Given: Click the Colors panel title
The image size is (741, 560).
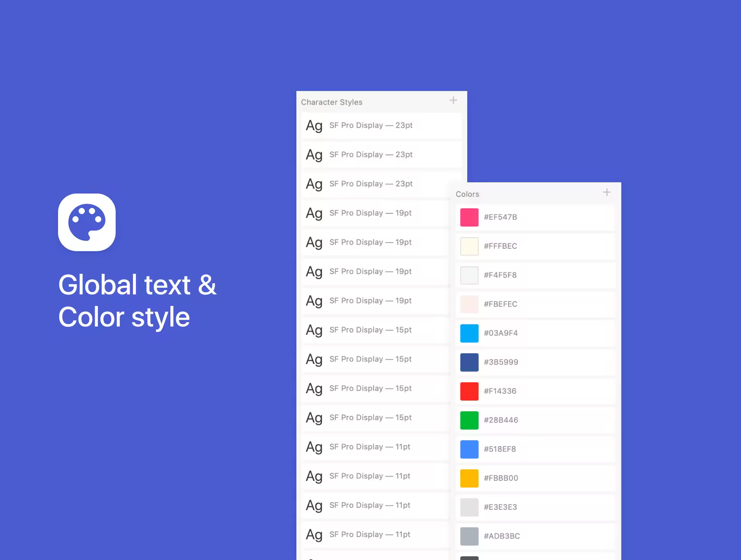Looking at the screenshot, I should click(x=467, y=194).
